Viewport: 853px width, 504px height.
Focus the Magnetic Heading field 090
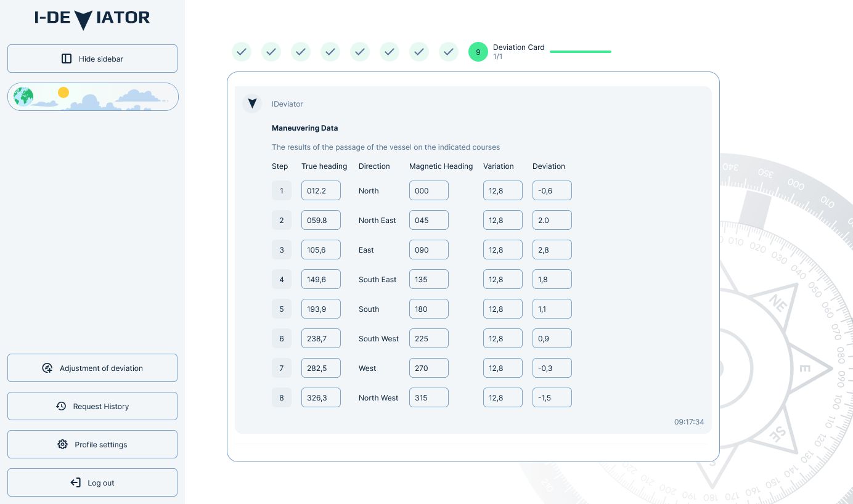429,250
